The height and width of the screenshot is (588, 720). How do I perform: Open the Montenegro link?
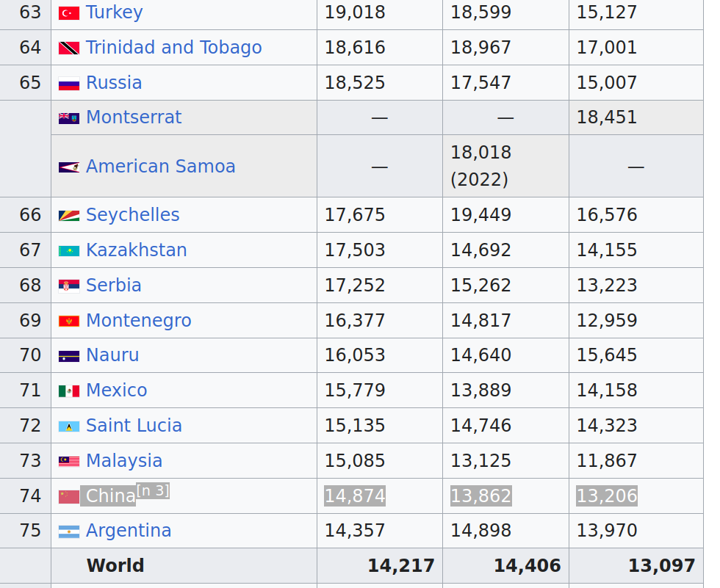139,321
